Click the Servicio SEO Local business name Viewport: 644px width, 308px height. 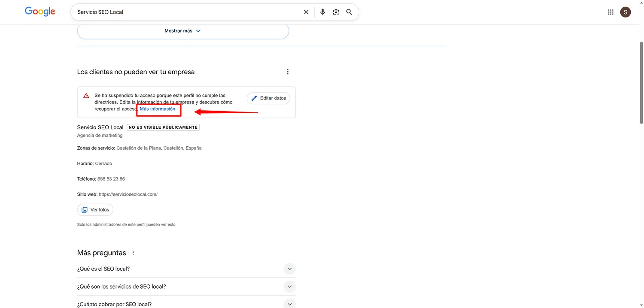[100, 127]
